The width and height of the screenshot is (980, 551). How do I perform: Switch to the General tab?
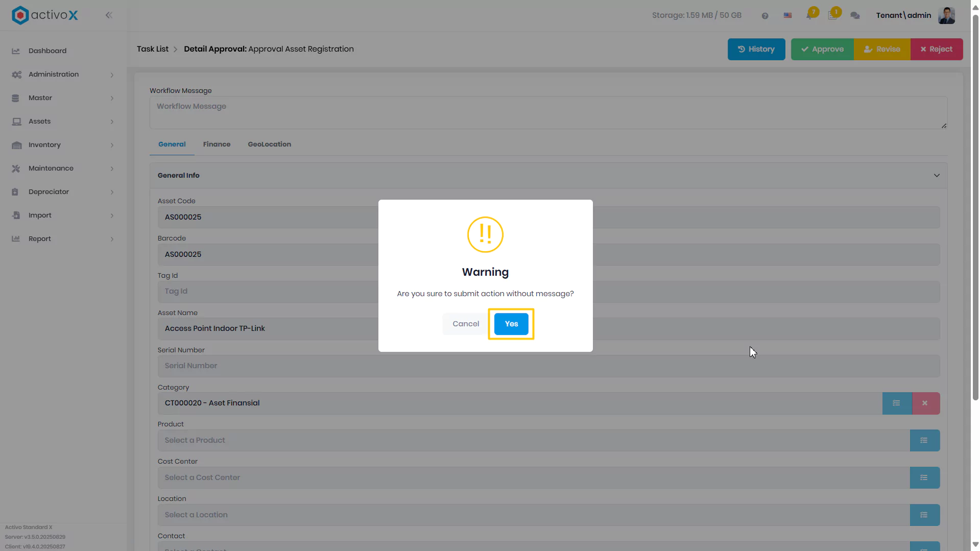point(172,145)
